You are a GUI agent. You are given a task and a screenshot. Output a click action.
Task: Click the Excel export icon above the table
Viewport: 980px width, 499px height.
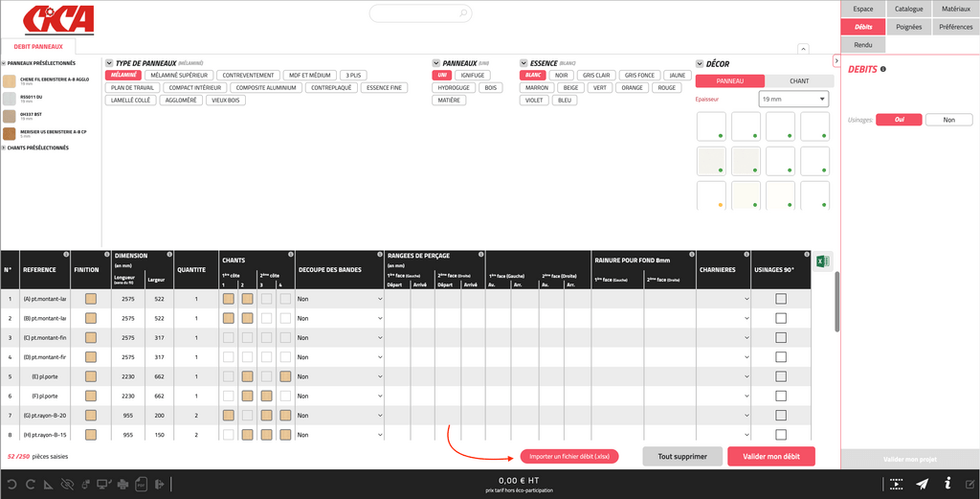820,261
